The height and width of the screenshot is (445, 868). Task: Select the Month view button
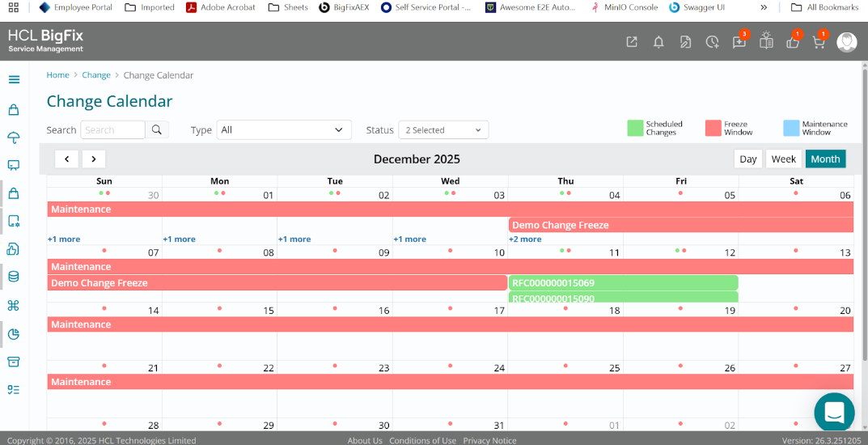coord(825,159)
